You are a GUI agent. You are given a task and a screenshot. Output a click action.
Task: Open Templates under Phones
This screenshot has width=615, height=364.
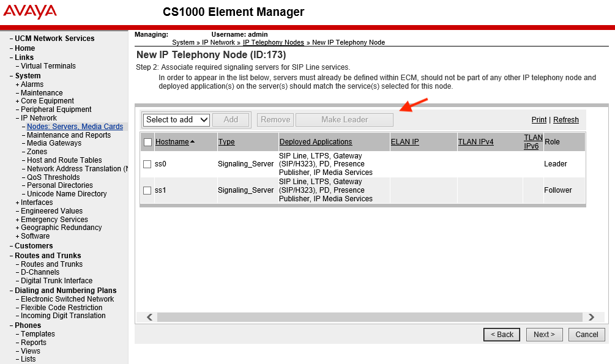[38, 334]
